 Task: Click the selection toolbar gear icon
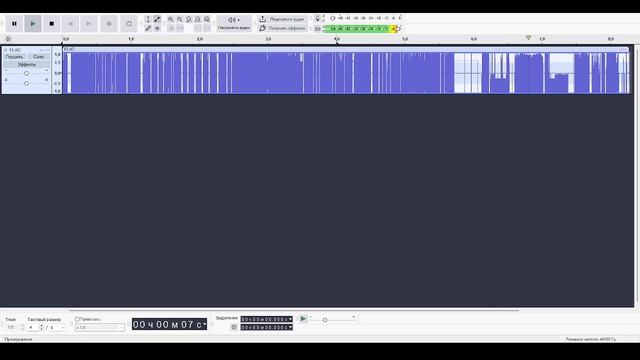coord(234,327)
